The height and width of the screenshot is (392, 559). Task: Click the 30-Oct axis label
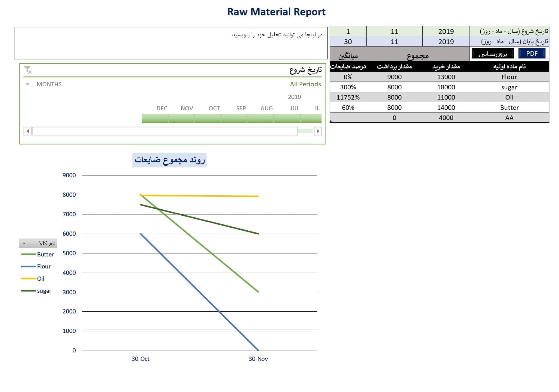click(x=141, y=359)
